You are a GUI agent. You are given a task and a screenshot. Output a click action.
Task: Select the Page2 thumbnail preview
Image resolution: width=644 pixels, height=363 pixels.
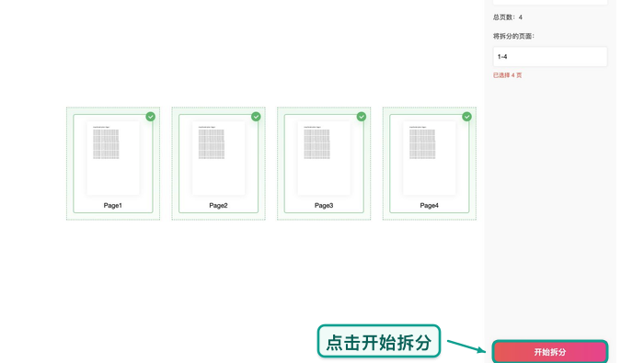click(219, 158)
